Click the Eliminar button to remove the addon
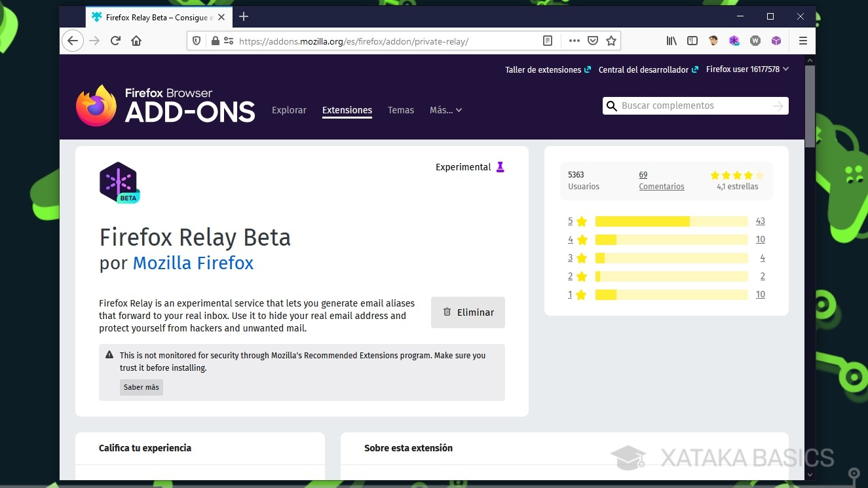868x488 pixels. [x=468, y=312]
